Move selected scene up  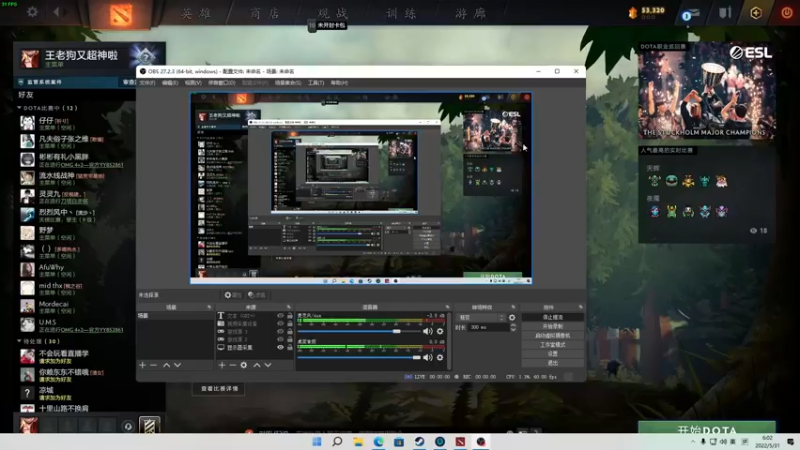click(x=166, y=365)
